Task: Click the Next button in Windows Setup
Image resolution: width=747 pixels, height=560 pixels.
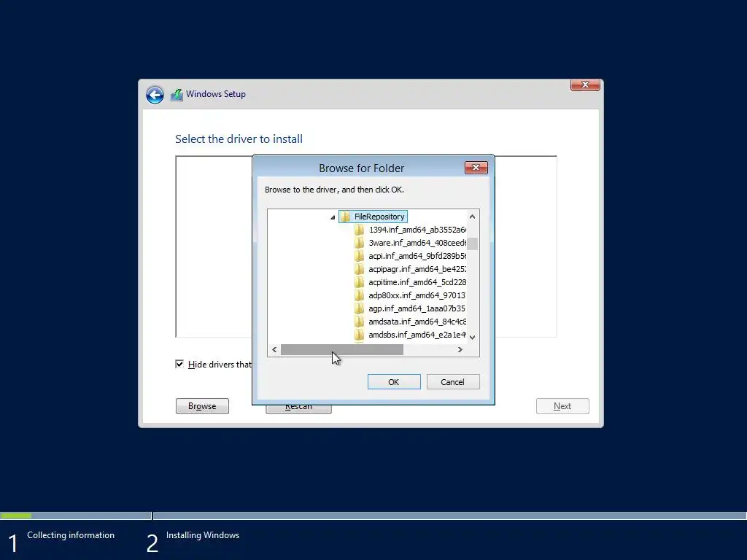Action: (x=562, y=406)
